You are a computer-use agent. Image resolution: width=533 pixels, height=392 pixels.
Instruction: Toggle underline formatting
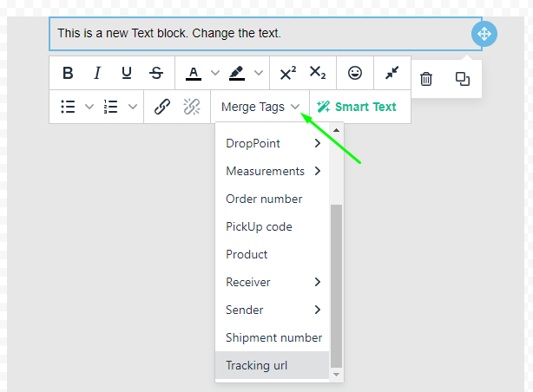[127, 74]
